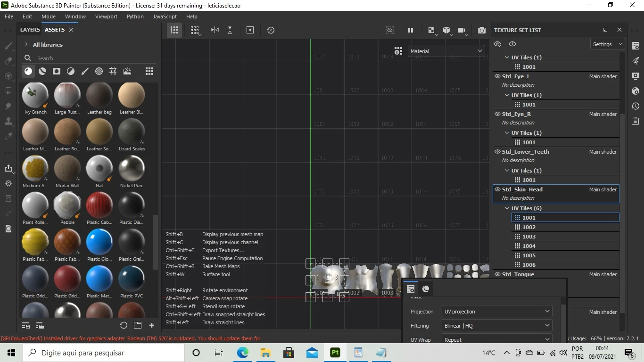644x362 pixels.
Task: Open the assets folder icon at panel bottom
Action: point(138,325)
